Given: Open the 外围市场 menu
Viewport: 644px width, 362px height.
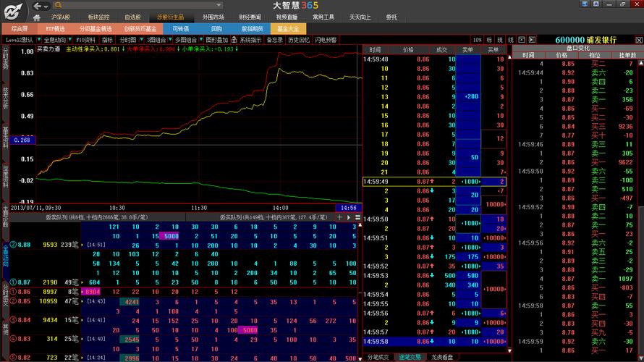Looking at the screenshot, I should 213,17.
